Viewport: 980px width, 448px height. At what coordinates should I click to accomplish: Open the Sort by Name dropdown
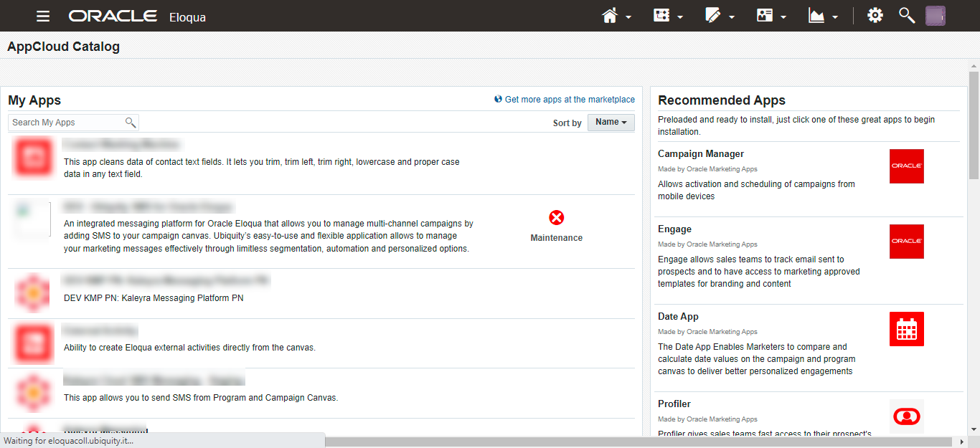(611, 123)
